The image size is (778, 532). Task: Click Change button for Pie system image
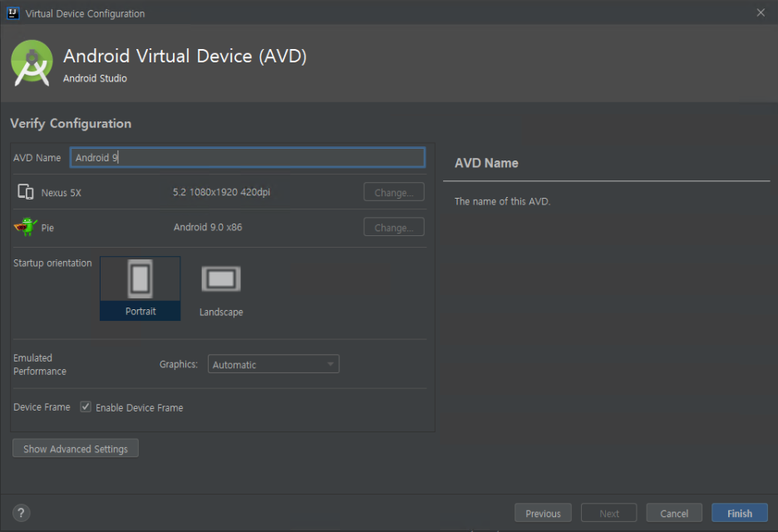tap(394, 227)
